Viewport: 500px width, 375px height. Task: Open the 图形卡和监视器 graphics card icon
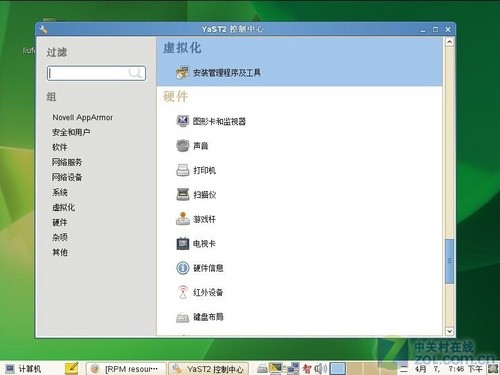tap(182, 121)
